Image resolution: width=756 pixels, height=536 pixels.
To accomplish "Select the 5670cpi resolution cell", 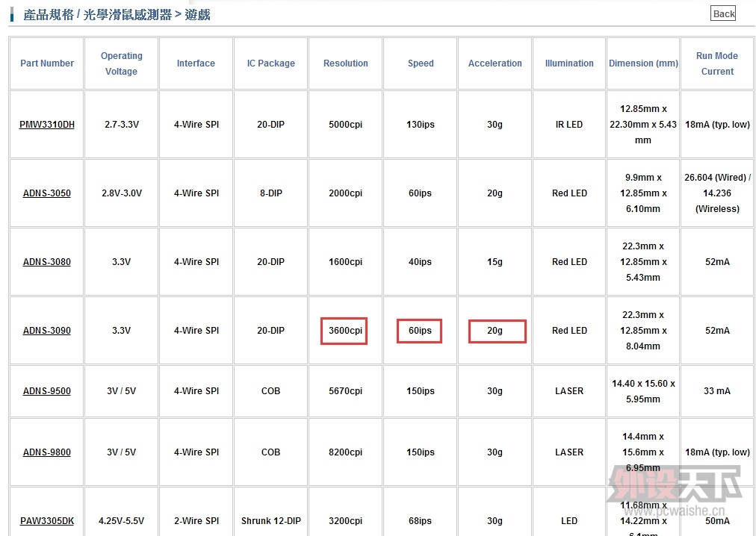I will (345, 391).
